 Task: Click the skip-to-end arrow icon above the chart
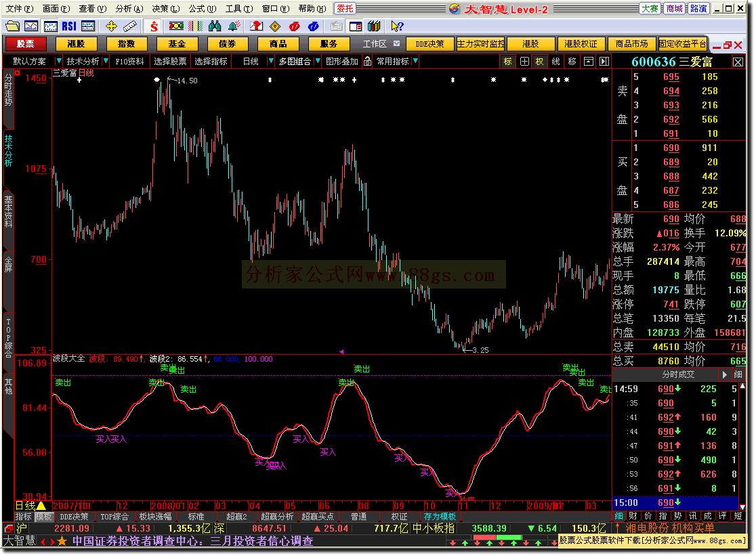[604, 61]
